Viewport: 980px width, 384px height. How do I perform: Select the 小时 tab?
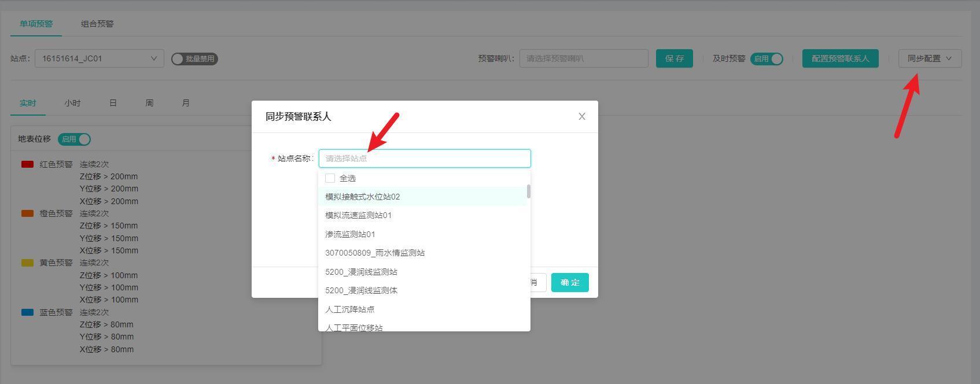[x=72, y=103]
